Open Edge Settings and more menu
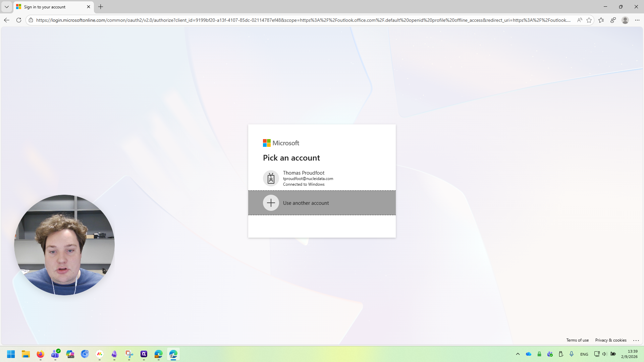This screenshot has height=362, width=644. point(637,20)
